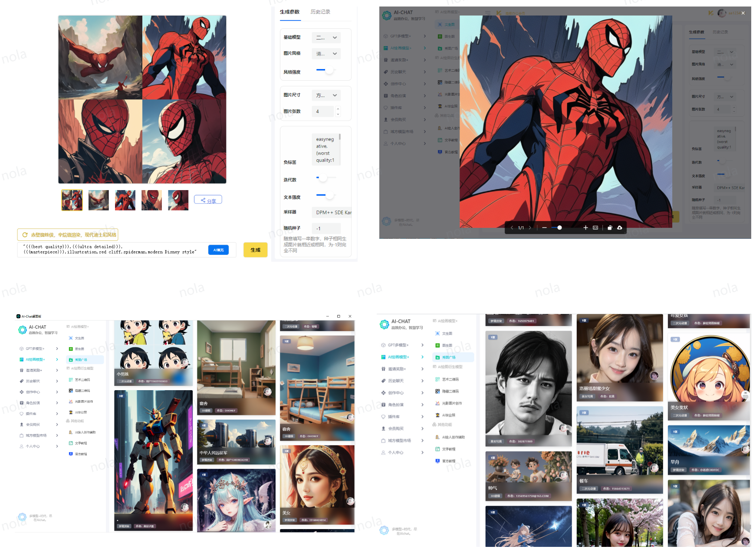756x556 pixels.
Task: Adjust the 风格强度 slider
Action: tap(327, 70)
